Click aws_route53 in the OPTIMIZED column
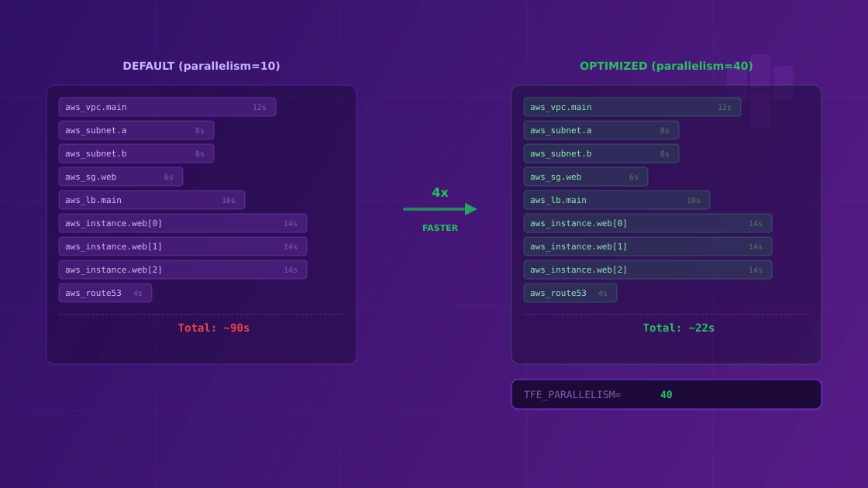The width and height of the screenshot is (868, 488). click(570, 293)
